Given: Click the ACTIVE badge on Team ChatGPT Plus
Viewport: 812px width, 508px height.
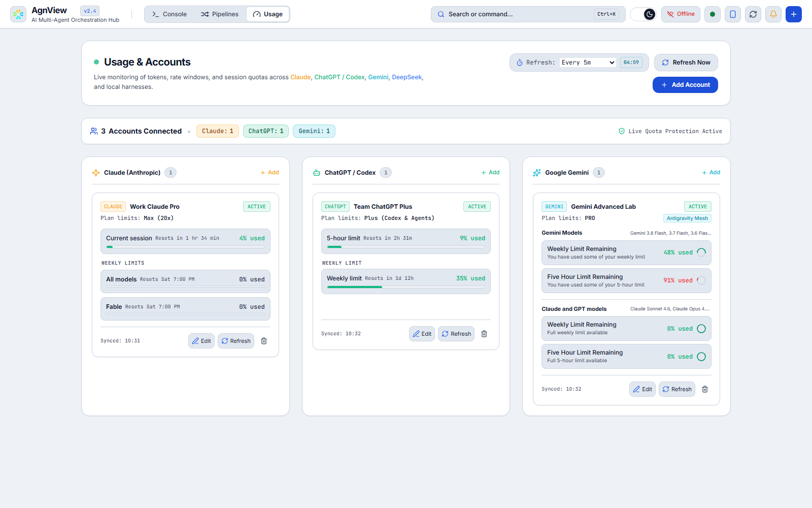Looking at the screenshot, I should 477,207.
